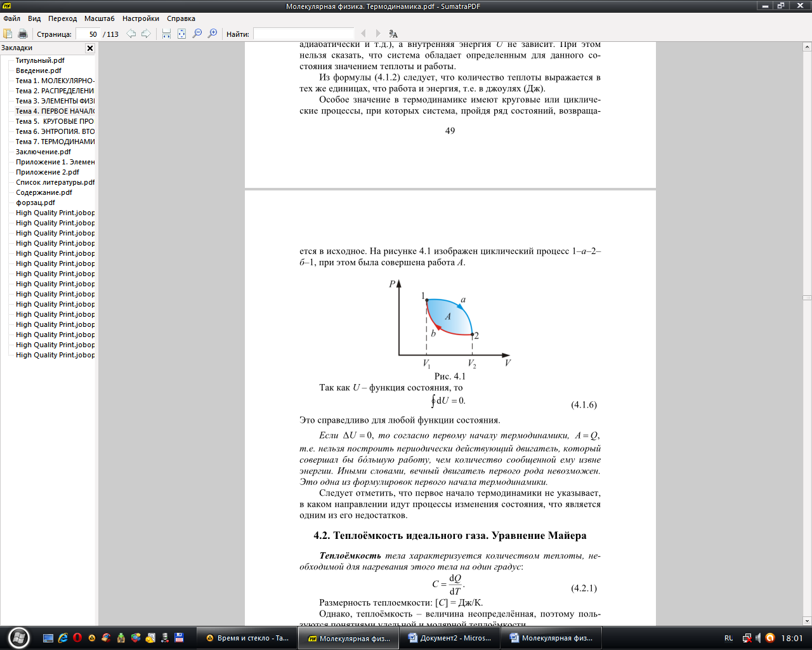The height and width of the screenshot is (650, 812).
Task: Launch Internet Explorer from quick launch
Action: tap(63, 638)
